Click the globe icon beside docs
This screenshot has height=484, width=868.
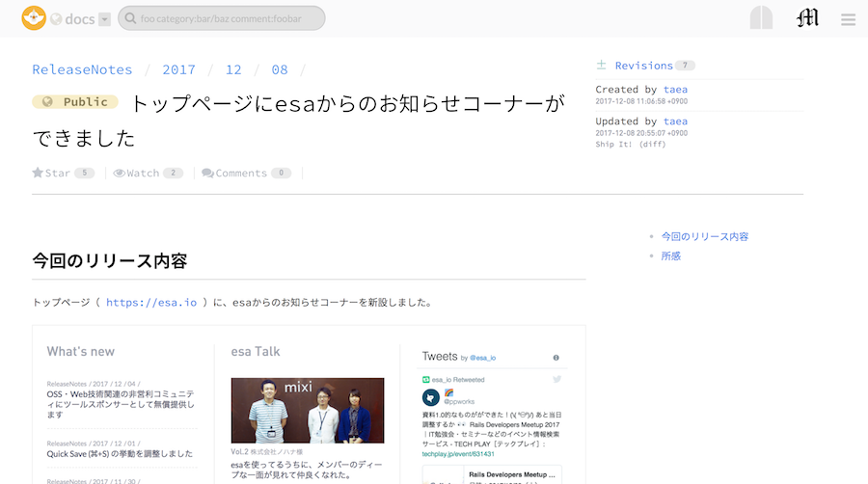[56, 19]
